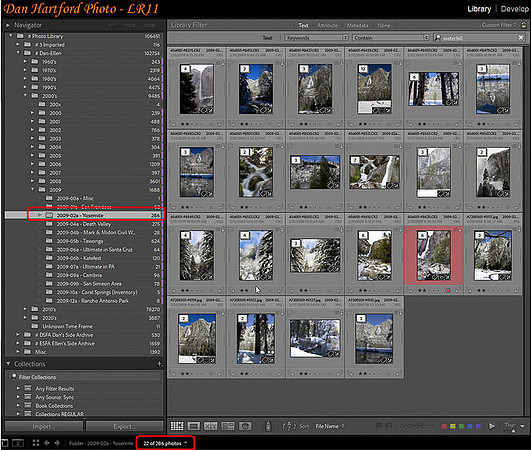This screenshot has height=450, width=531.
Task: Open Custom Filter preset dropdown
Action: (499, 25)
